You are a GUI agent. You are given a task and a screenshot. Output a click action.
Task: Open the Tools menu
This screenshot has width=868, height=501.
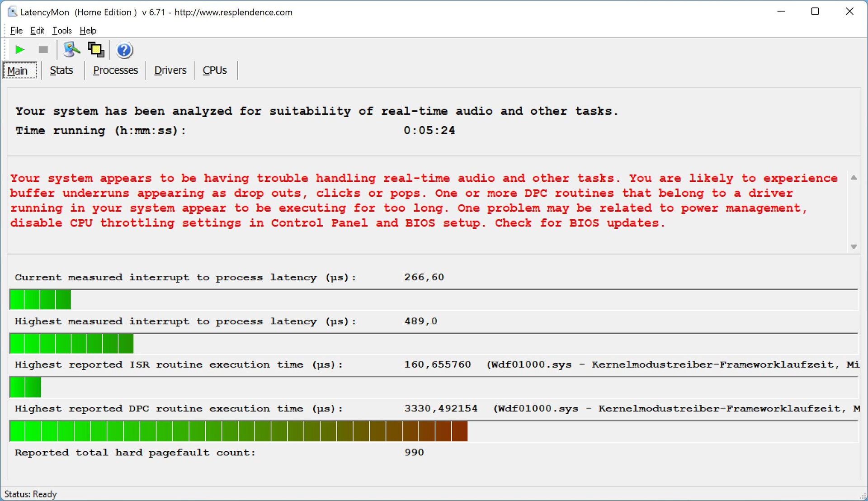click(x=62, y=30)
